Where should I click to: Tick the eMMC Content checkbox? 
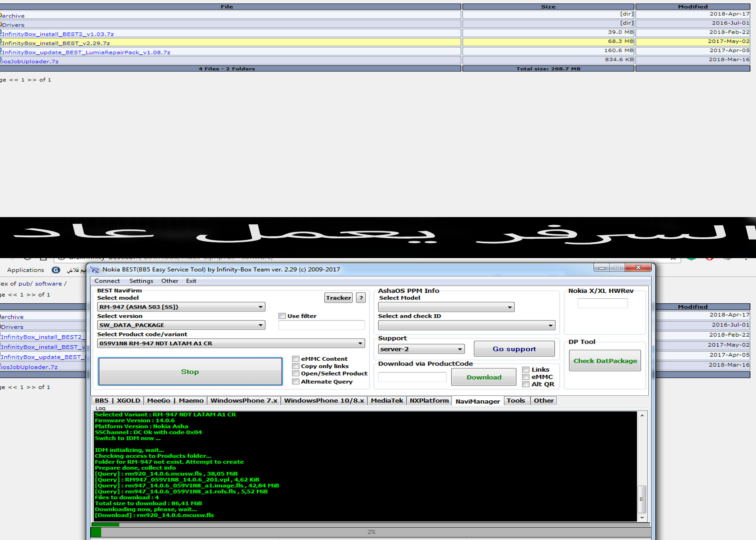coord(296,359)
